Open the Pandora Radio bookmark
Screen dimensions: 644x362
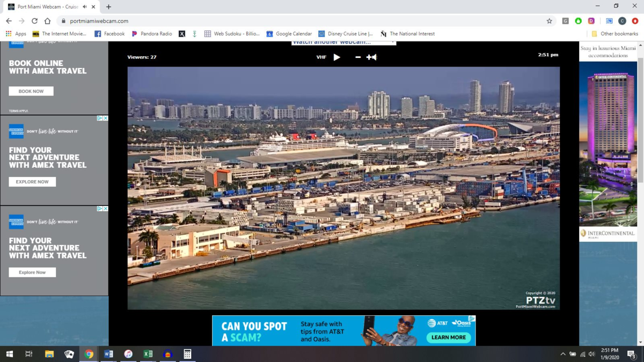coord(152,34)
